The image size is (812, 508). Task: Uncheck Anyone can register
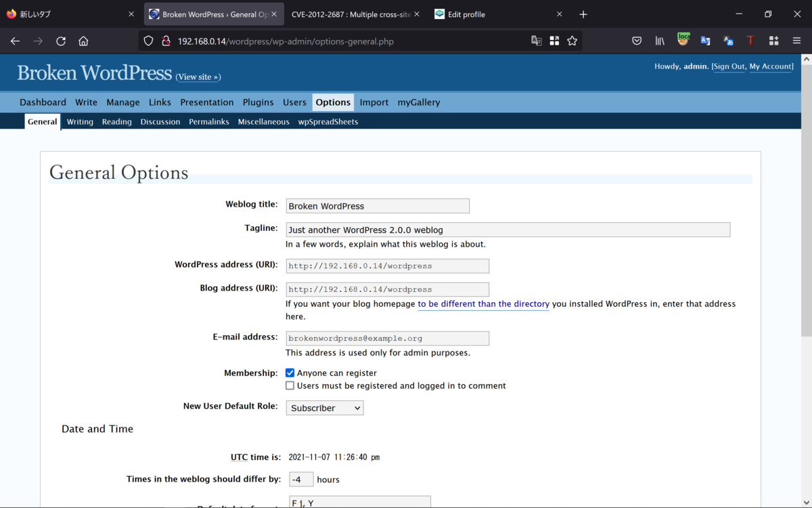pos(290,373)
